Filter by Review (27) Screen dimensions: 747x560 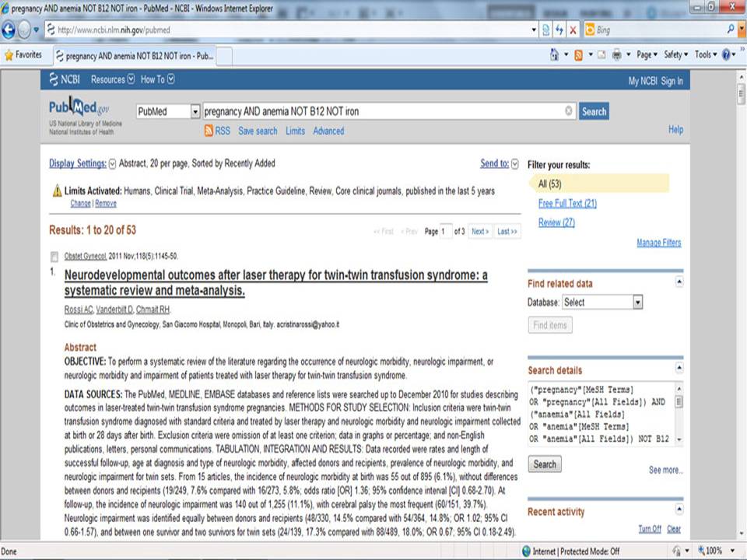(556, 222)
